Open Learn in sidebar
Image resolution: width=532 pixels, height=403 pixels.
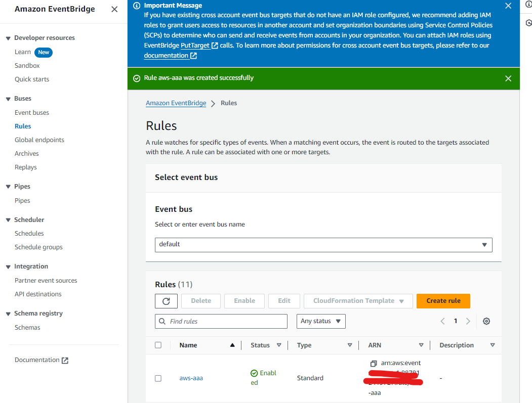coord(23,52)
